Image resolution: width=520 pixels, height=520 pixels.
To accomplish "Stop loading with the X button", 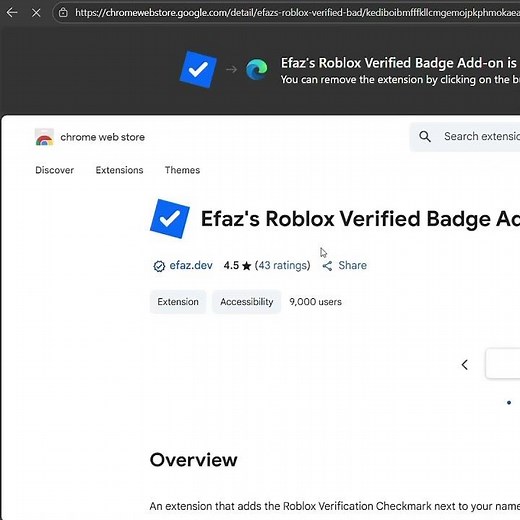I will [x=36, y=13].
